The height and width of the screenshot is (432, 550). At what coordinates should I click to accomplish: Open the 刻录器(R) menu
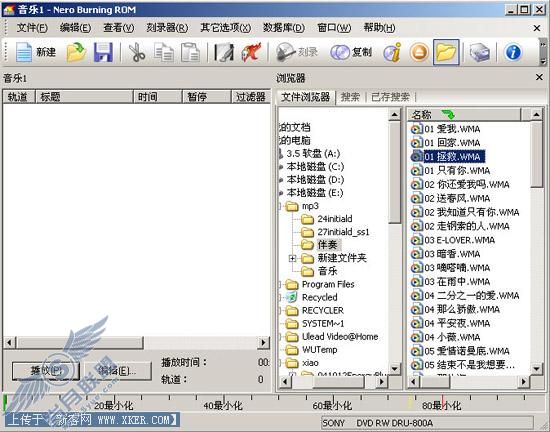click(167, 27)
